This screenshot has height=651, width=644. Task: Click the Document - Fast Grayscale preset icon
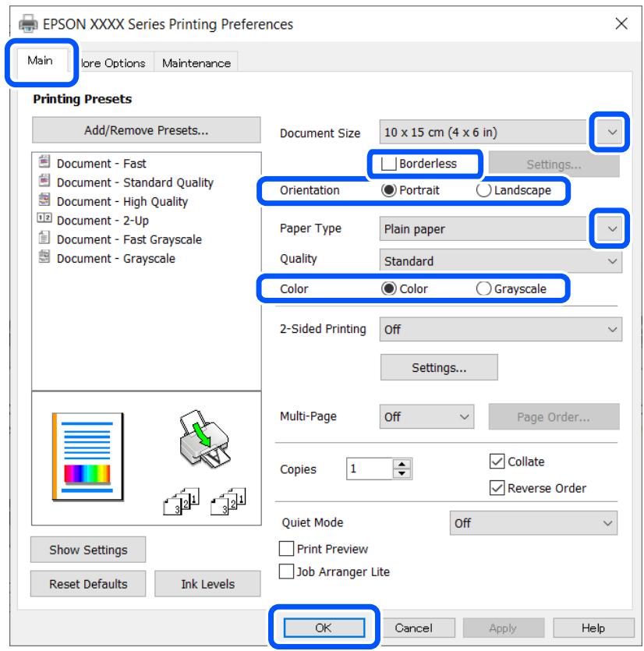tap(44, 238)
